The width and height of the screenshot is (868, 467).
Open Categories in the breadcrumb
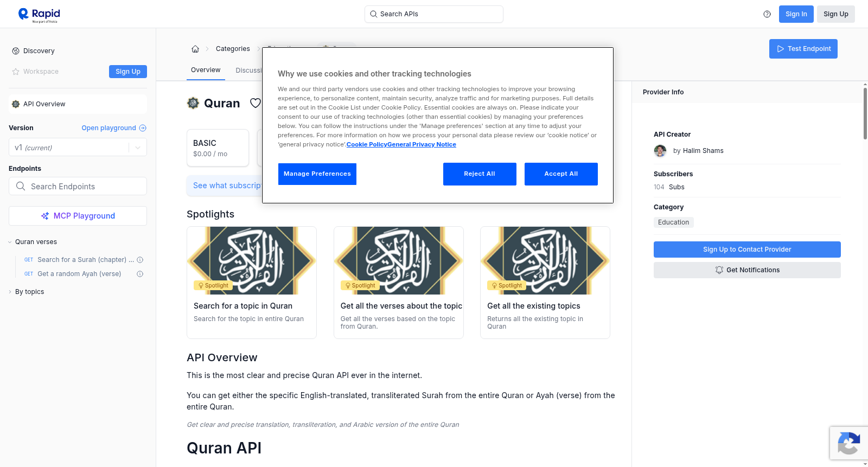(x=233, y=49)
